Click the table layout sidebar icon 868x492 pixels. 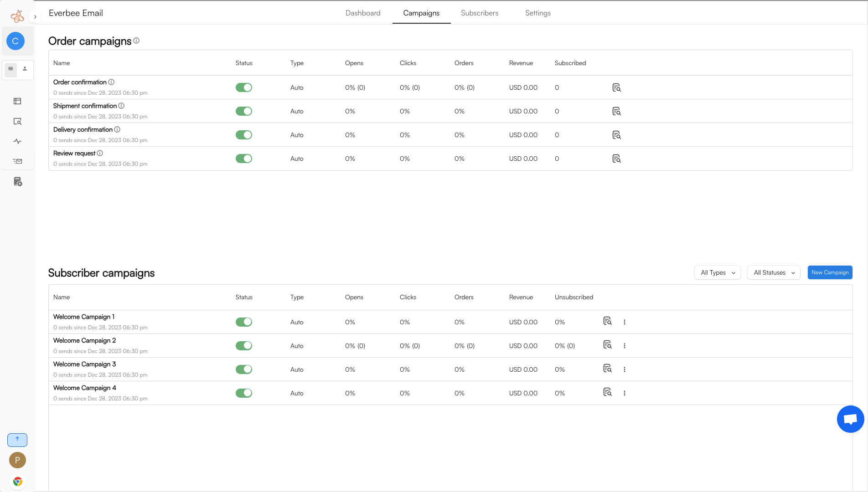tap(17, 101)
